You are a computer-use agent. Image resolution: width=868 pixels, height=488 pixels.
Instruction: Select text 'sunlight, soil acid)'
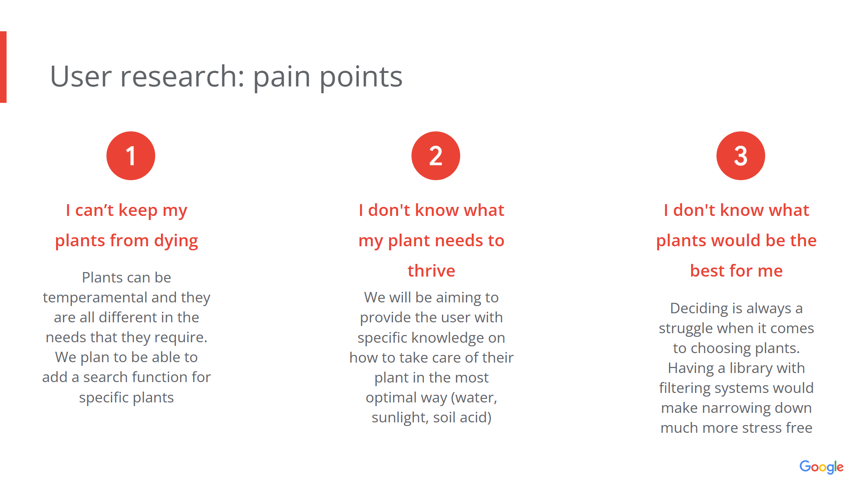(431, 417)
